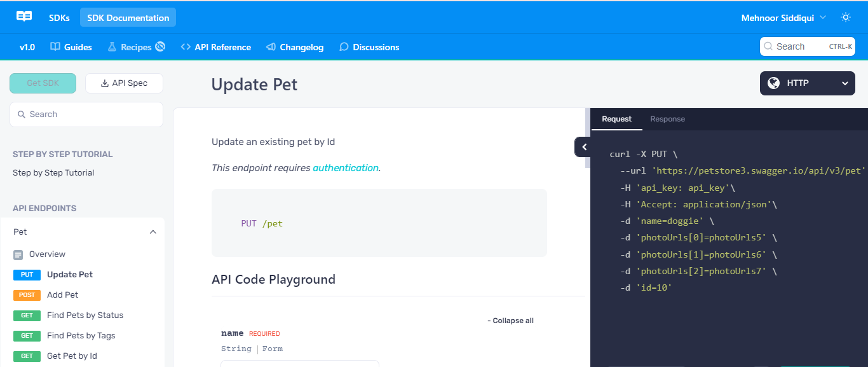Image resolution: width=868 pixels, height=367 pixels.
Task: Click the Update Pet page heading
Action: 254,84
